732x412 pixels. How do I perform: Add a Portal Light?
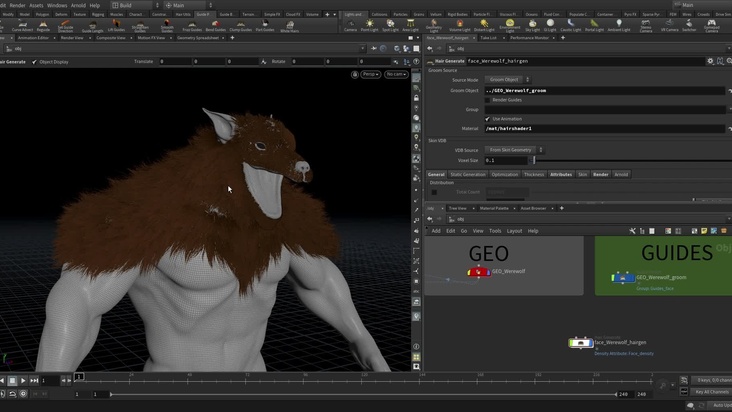pos(594,26)
